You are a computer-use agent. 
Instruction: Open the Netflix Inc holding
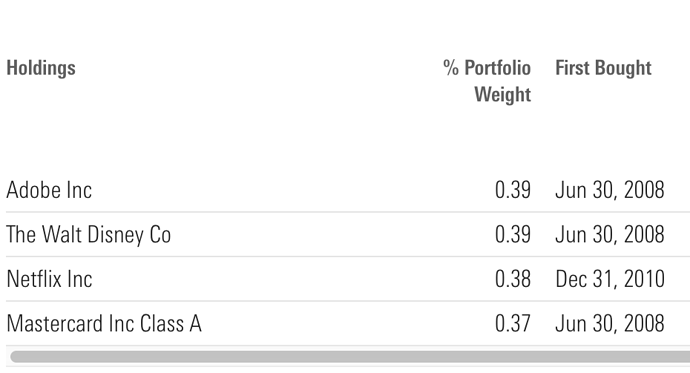point(50,279)
